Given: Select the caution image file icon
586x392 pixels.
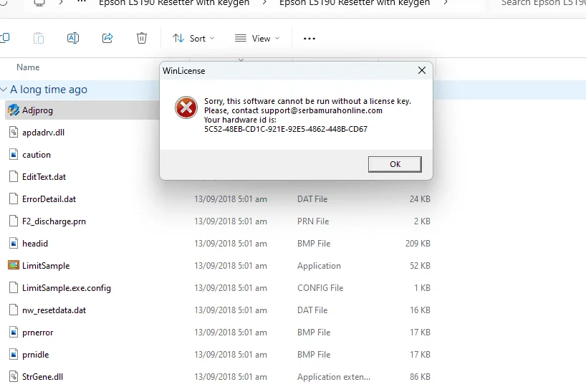Looking at the screenshot, I should (14, 154).
